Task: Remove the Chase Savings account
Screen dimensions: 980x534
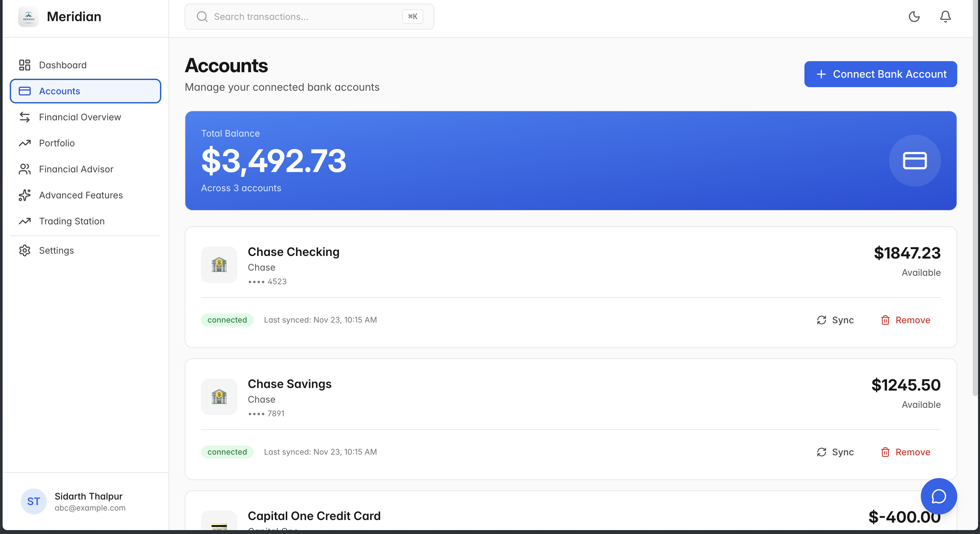Action: [905, 452]
